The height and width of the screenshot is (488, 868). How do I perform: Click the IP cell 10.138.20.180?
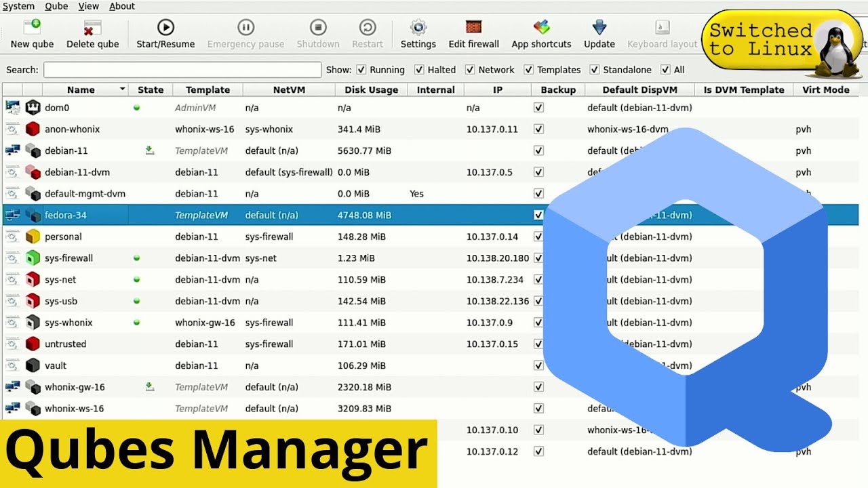click(x=498, y=258)
